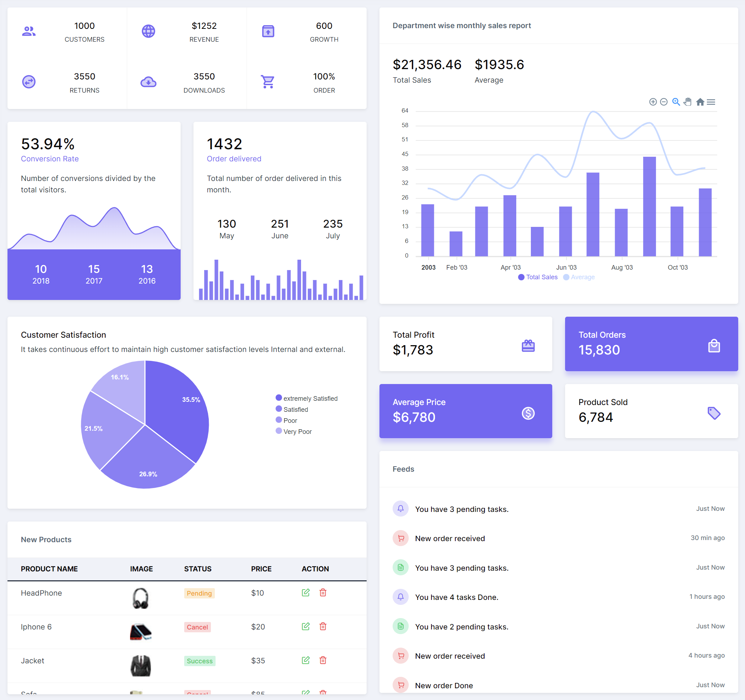Image resolution: width=745 pixels, height=700 pixels.
Task: Click edit icon for Jacket
Action: tap(305, 660)
